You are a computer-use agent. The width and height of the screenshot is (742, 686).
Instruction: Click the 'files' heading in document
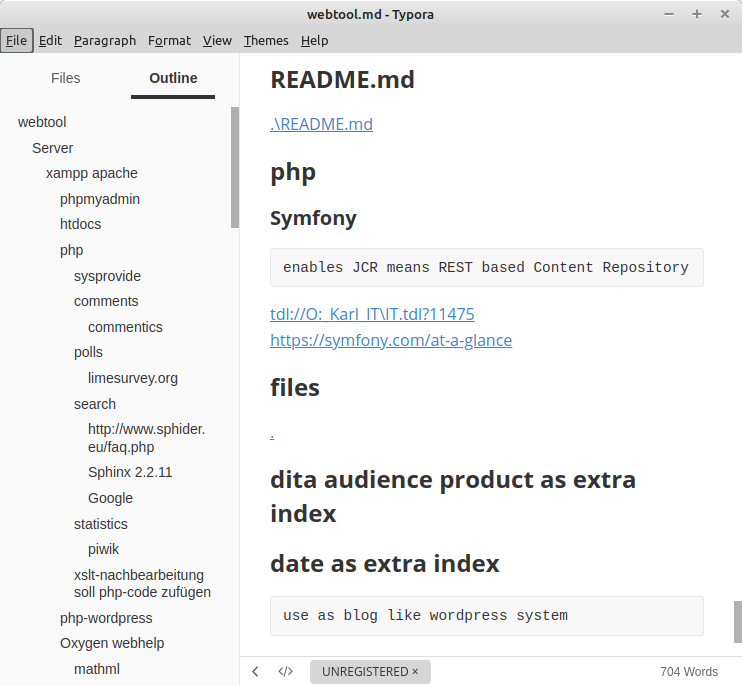coord(295,387)
